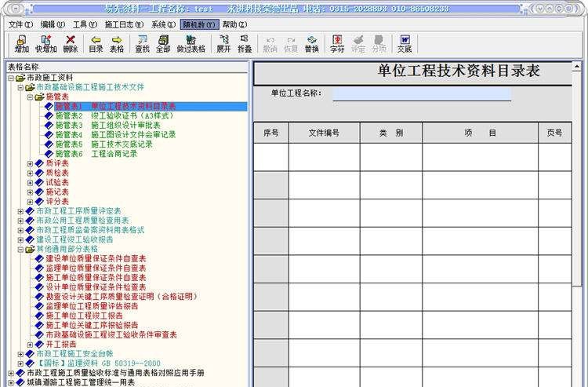The width and height of the screenshot is (588, 387).
Task: Open the 施工日志 menu
Action: coord(124,24)
